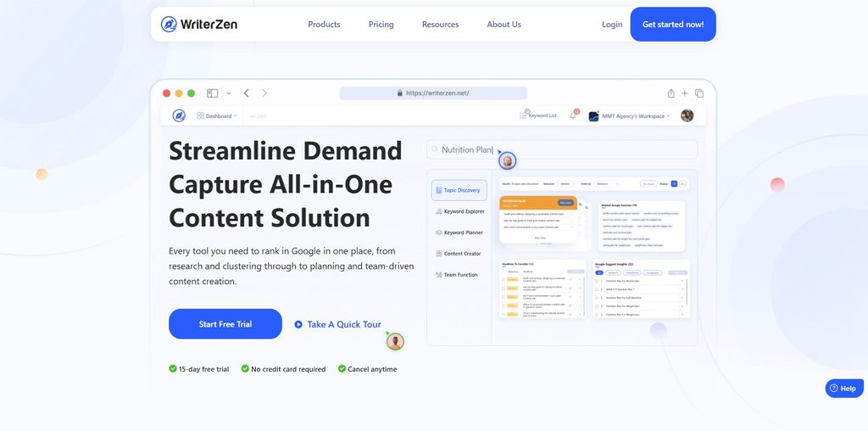This screenshot has height=431, width=868.
Task: Click the magnifier icon in the Nutrition Plan search
Action: pyautogui.click(x=435, y=149)
